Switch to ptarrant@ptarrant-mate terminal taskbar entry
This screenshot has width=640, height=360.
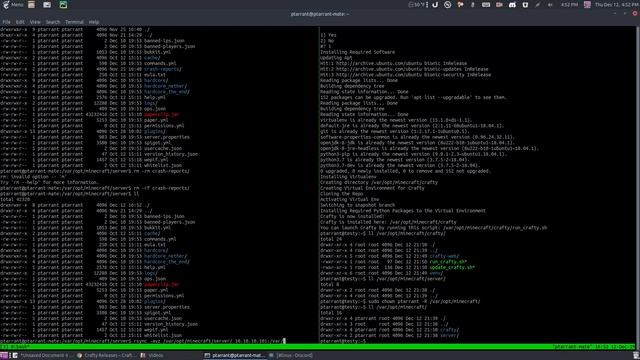tap(235, 356)
